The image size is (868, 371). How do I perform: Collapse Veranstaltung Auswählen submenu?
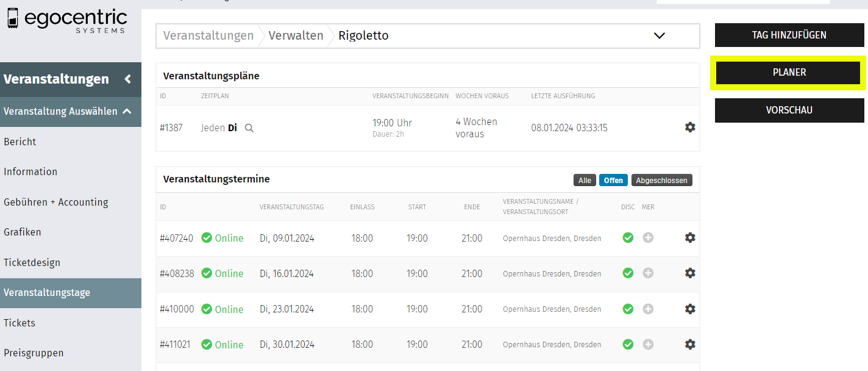point(127,111)
